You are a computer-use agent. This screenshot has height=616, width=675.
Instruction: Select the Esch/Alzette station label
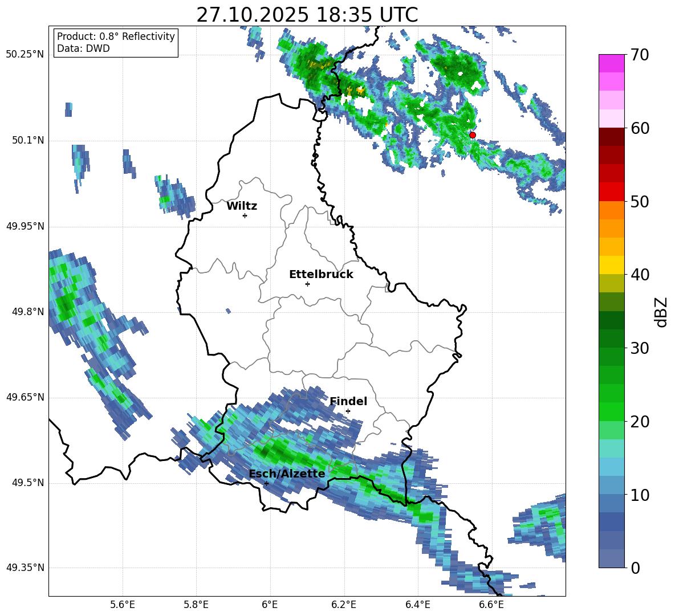[x=287, y=474]
